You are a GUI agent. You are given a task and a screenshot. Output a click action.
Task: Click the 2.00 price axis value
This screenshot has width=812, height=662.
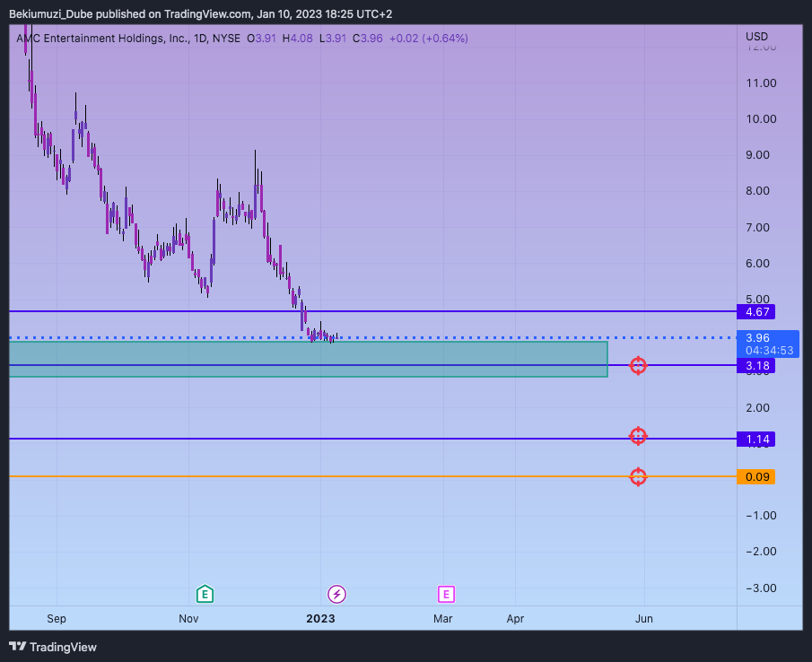(757, 407)
